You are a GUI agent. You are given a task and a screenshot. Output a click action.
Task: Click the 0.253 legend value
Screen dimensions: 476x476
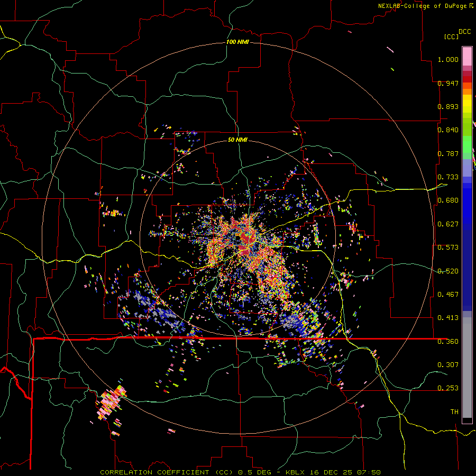[x=448, y=388]
